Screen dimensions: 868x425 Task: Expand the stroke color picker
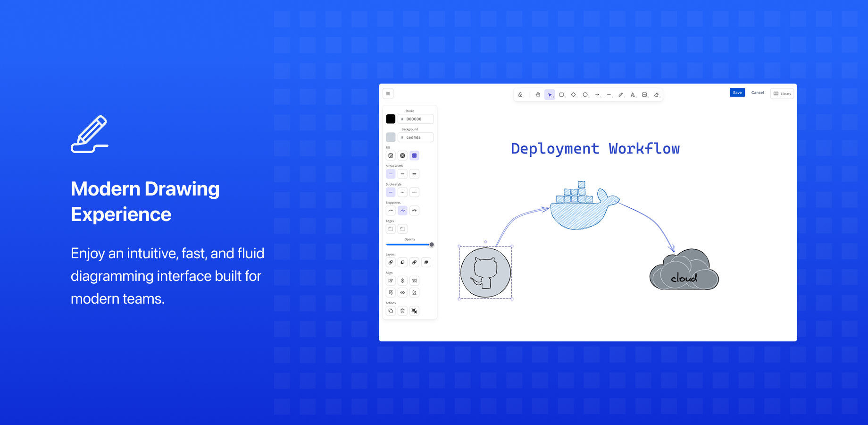pyautogui.click(x=391, y=119)
